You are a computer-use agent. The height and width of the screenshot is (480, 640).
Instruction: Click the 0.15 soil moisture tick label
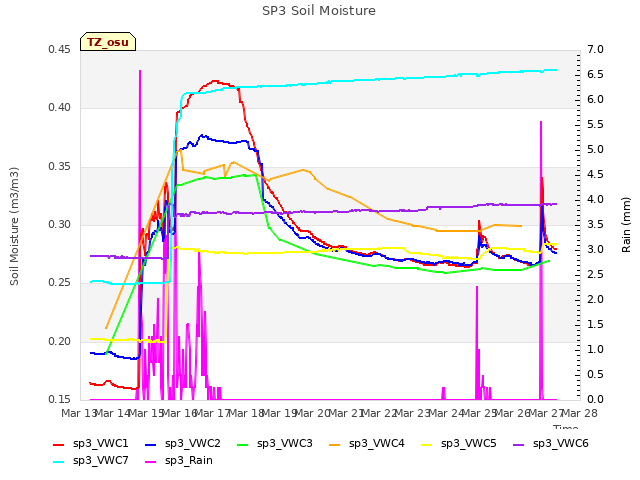pos(59,399)
